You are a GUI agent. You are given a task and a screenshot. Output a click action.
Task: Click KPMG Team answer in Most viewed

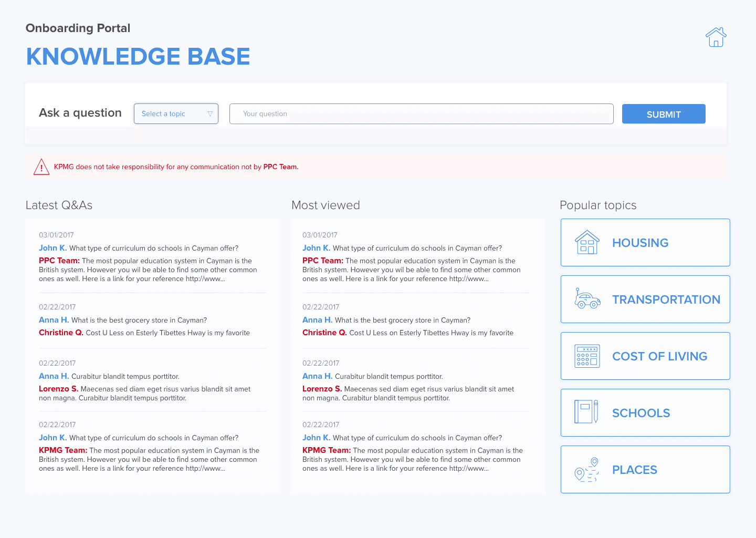click(326, 450)
